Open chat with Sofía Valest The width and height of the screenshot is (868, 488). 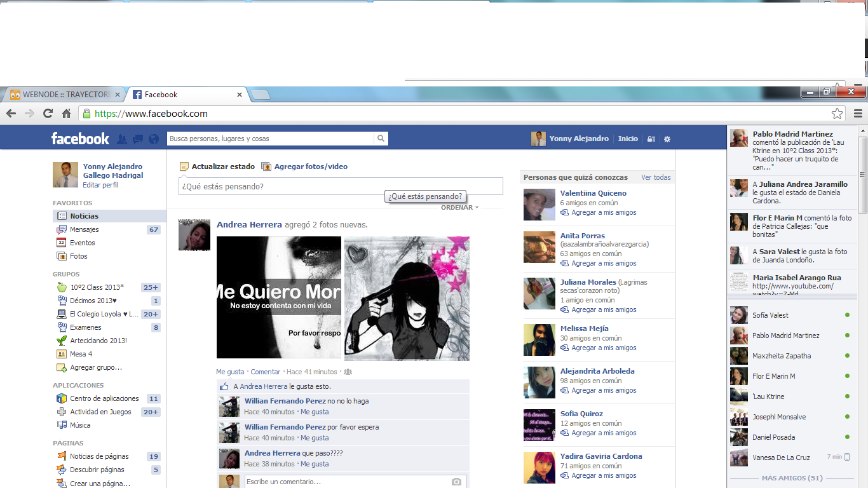[791, 315]
